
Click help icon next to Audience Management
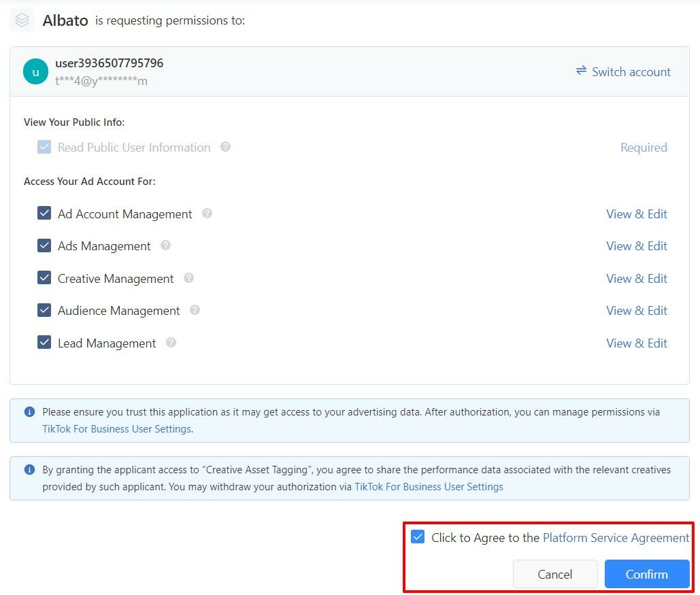click(x=195, y=310)
